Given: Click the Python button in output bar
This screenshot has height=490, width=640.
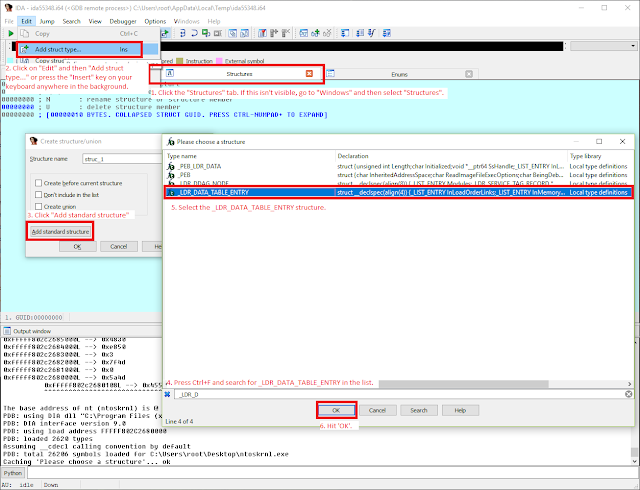Looking at the screenshot, I should tap(13, 473).
